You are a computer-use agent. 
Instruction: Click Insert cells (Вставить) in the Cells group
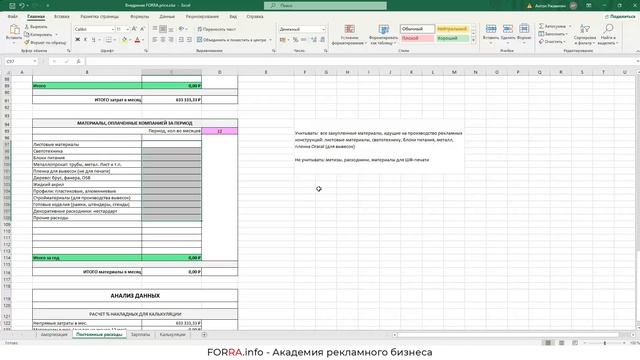pos(491,32)
